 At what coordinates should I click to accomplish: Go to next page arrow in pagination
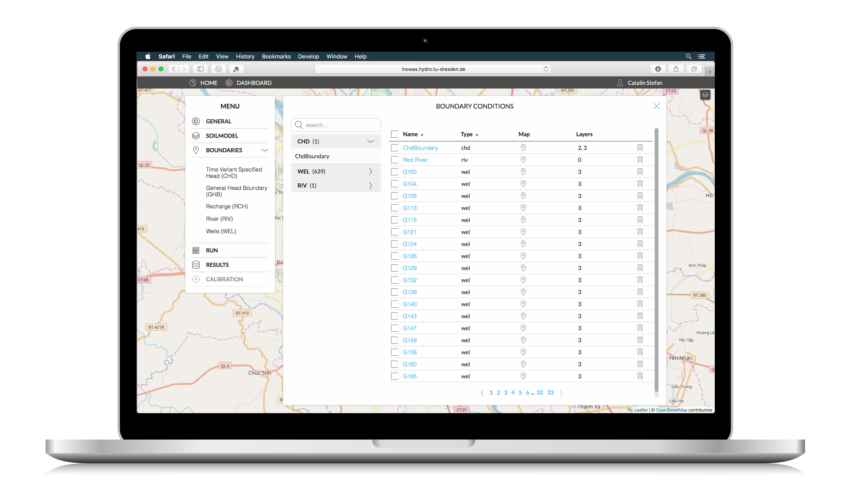(561, 393)
